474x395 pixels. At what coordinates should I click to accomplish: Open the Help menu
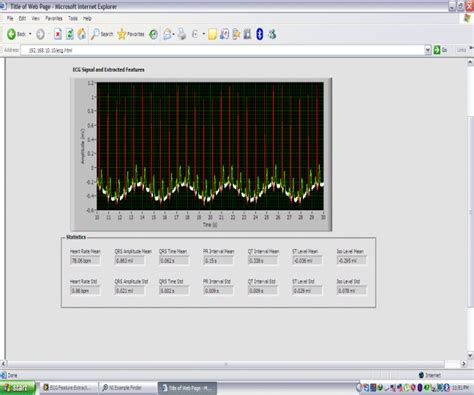point(87,18)
